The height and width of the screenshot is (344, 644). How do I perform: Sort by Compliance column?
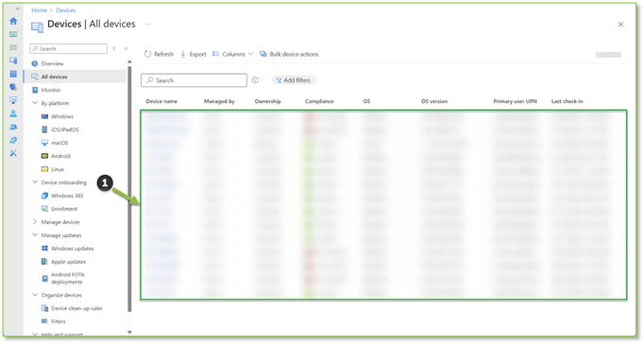(x=319, y=101)
